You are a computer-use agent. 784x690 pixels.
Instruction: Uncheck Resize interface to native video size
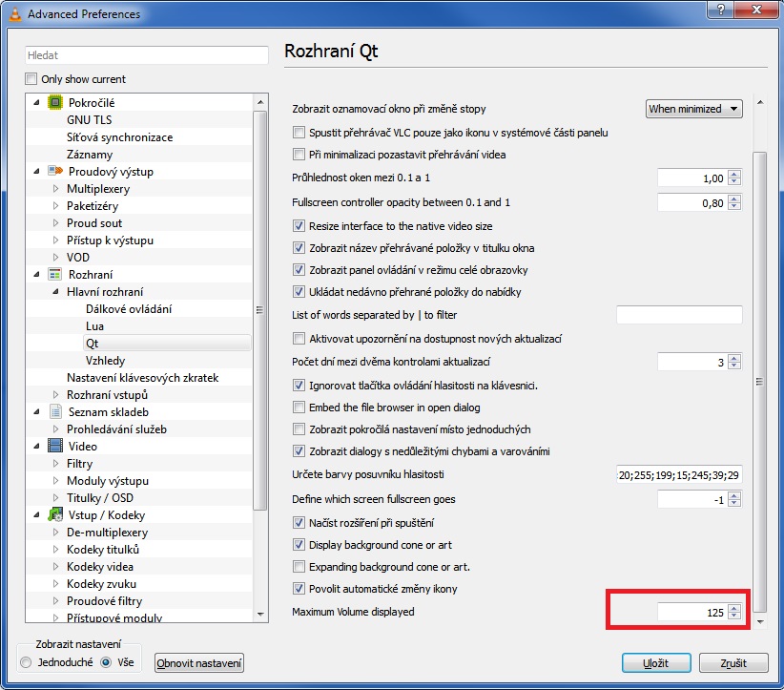pos(299,226)
